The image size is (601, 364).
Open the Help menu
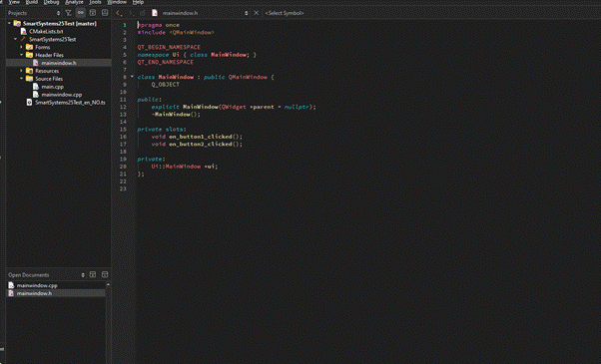[x=138, y=2]
